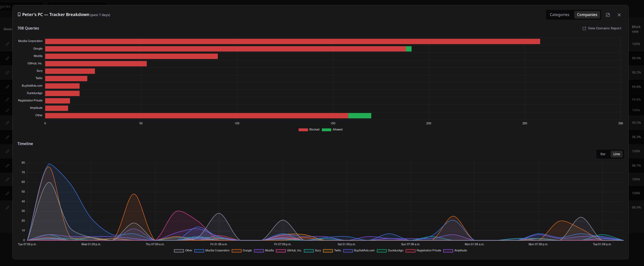Viewport: 644px width, 266px height.
Task: Click the Google blocked red bar
Action: pos(226,49)
